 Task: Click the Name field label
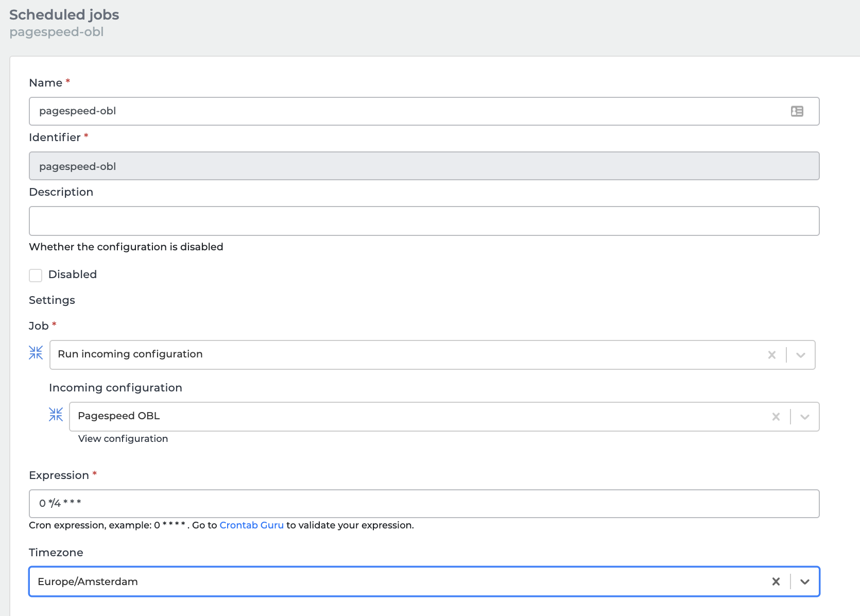point(46,83)
